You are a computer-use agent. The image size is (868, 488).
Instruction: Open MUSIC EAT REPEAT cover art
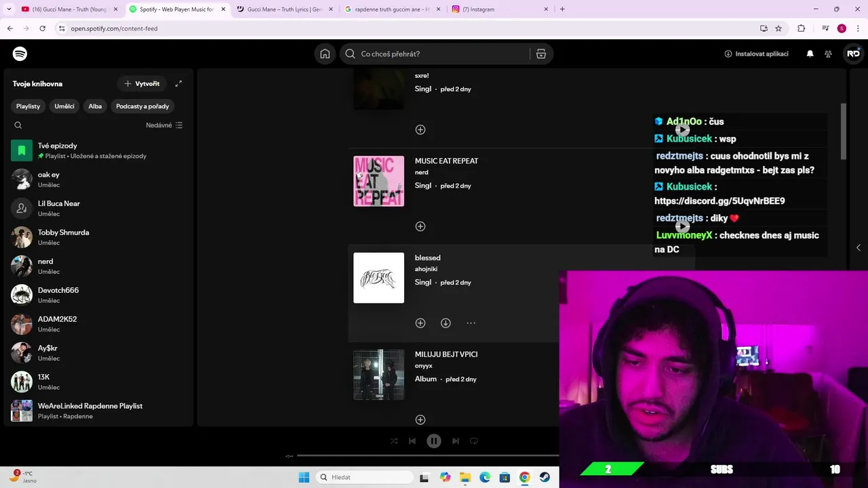tap(378, 181)
